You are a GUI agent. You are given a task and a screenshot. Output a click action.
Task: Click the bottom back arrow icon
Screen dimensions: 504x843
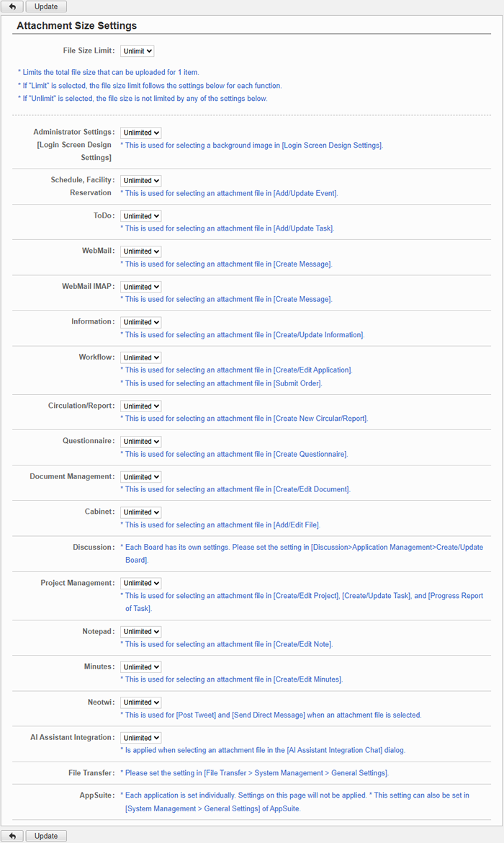pos(12,836)
